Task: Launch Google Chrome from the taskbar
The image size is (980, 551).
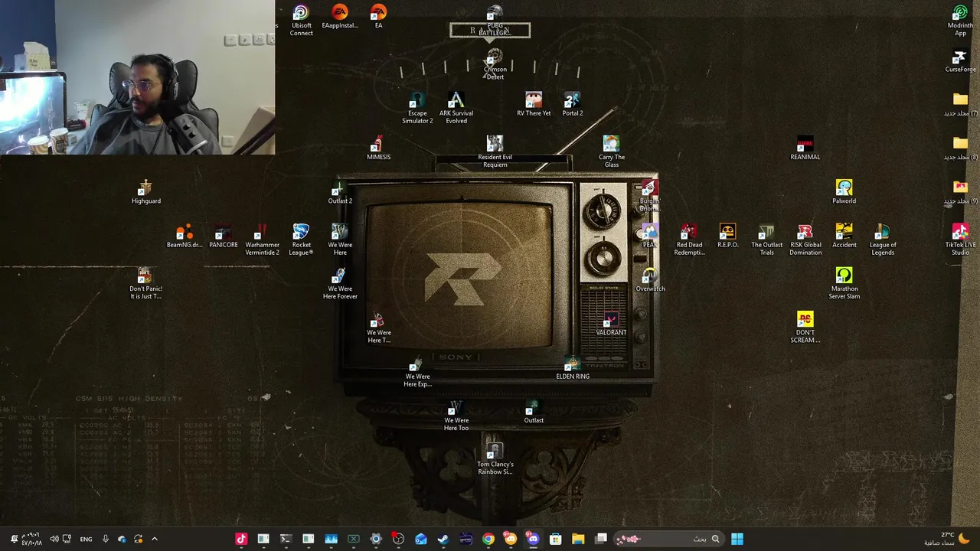Action: pos(488,539)
